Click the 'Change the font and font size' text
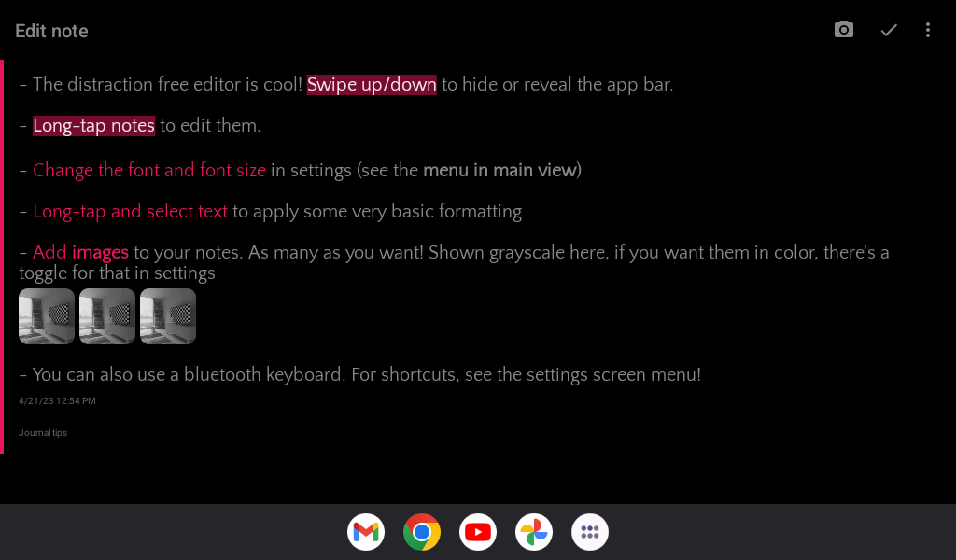956x560 pixels. pyautogui.click(x=149, y=170)
